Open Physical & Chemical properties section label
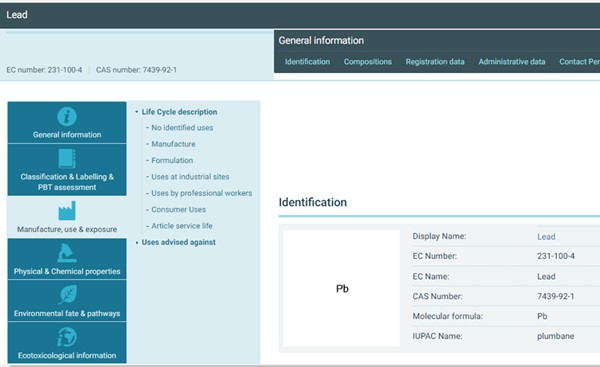Image resolution: width=600 pixels, height=367 pixels. coord(67,271)
